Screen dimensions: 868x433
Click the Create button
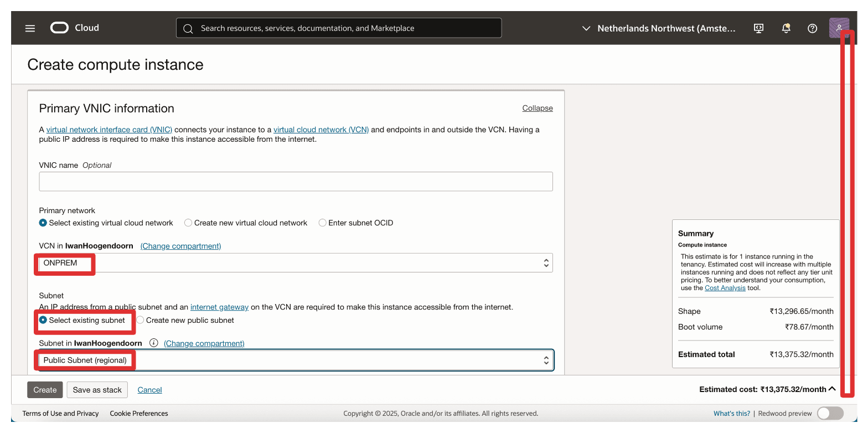(45, 390)
